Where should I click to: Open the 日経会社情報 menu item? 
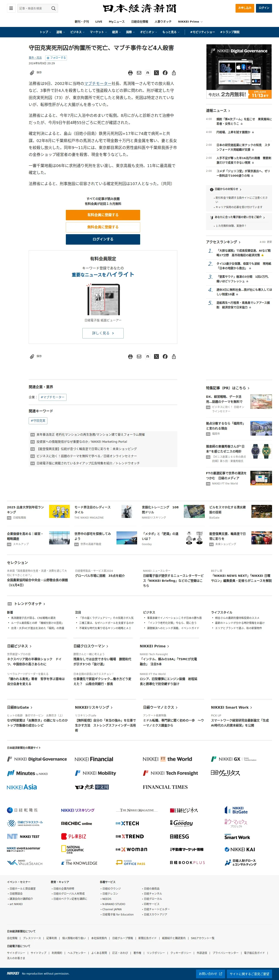pyautogui.click(x=140, y=22)
